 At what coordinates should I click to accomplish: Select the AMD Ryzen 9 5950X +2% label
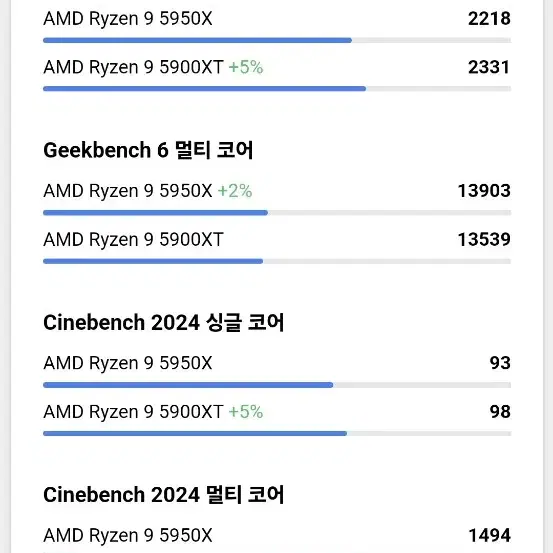click(148, 191)
